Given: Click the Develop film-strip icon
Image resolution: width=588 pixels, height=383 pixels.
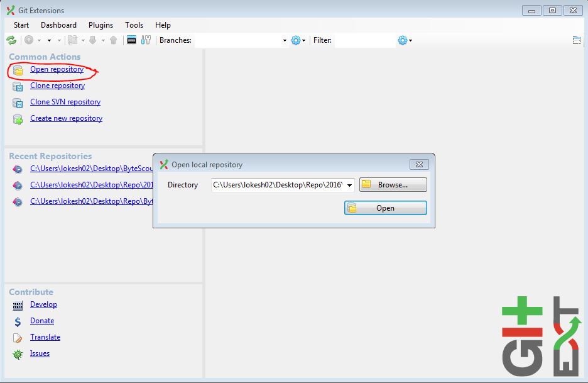Looking at the screenshot, I should (18, 306).
